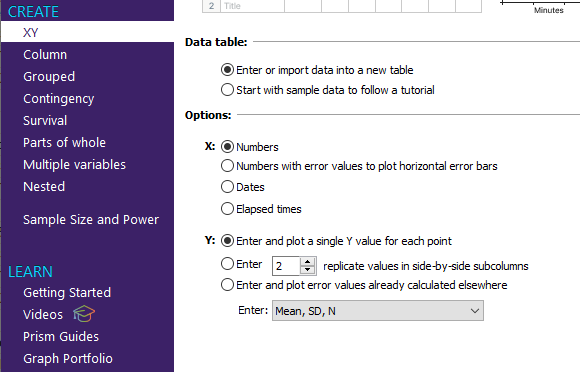Click the replicate count number field
The height and width of the screenshot is (372, 580).
pos(286,266)
